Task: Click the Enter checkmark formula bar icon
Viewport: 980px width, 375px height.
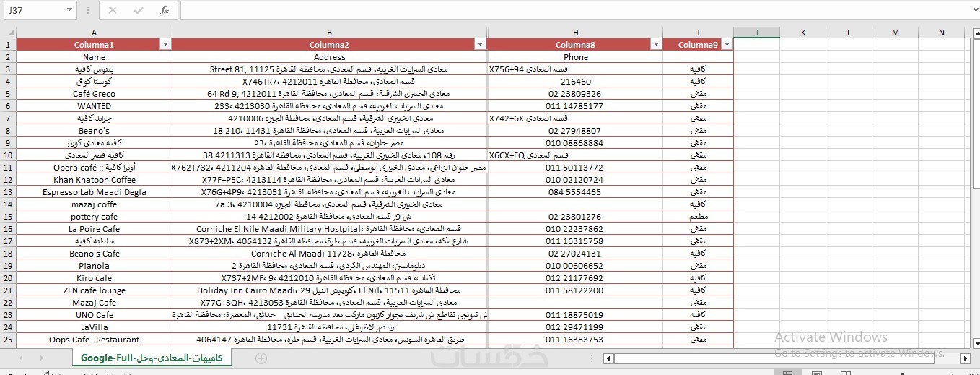Action: pyautogui.click(x=139, y=10)
